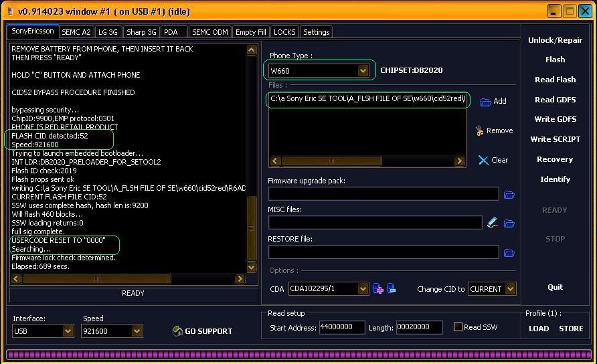This screenshot has width=597, height=364.
Task: Click the Write GDFS button
Action: (x=555, y=119)
